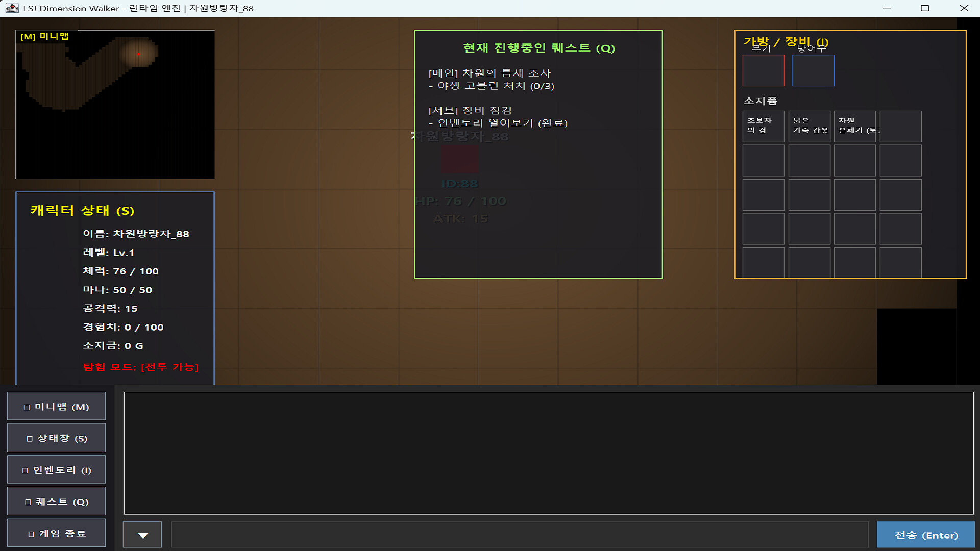Click the 소지금: 0 G line
Screen dimensions: 980x551
point(113,345)
